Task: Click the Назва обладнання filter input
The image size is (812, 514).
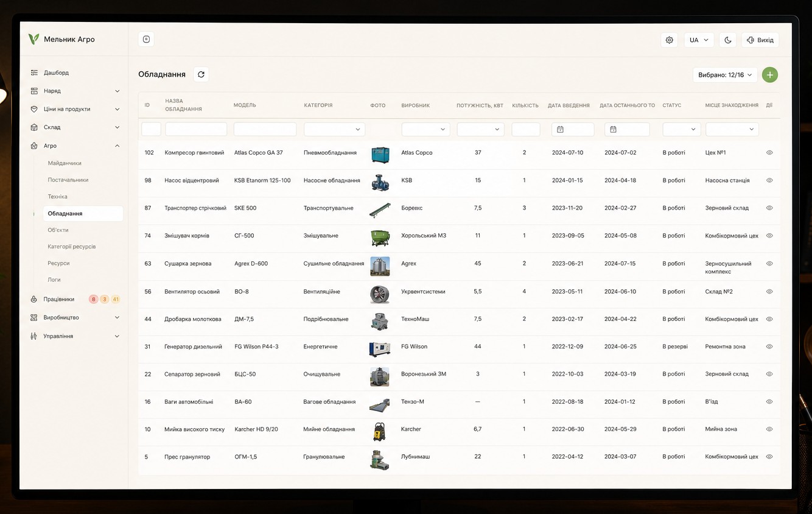Action: (196, 129)
